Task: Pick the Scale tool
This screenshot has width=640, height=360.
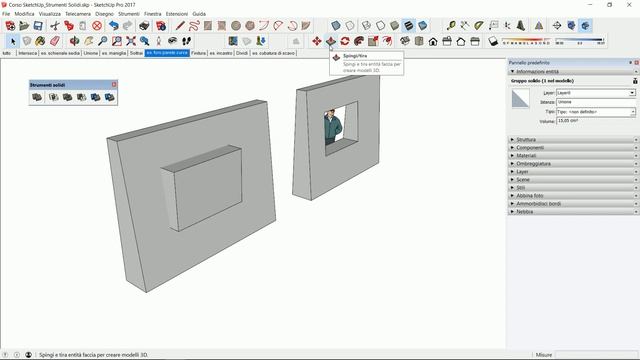Action: (373, 41)
